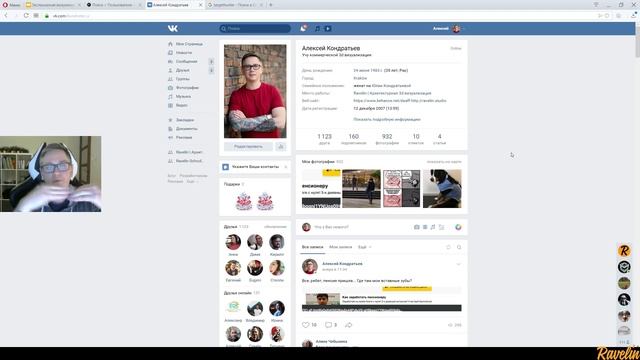Image resolution: width=640 pixels, height=360 pixels.
Task: Open Документы in the left sidebar
Action: [187, 129]
